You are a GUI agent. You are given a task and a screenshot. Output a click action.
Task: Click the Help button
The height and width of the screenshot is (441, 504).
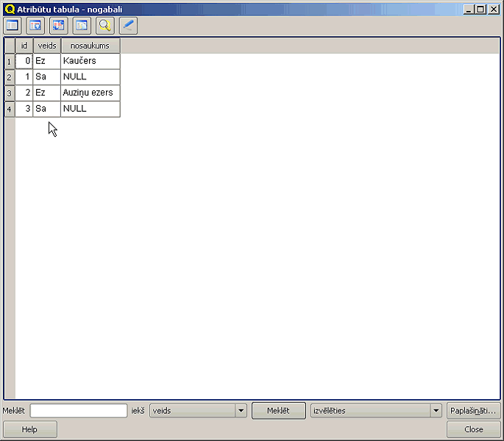pos(30,429)
